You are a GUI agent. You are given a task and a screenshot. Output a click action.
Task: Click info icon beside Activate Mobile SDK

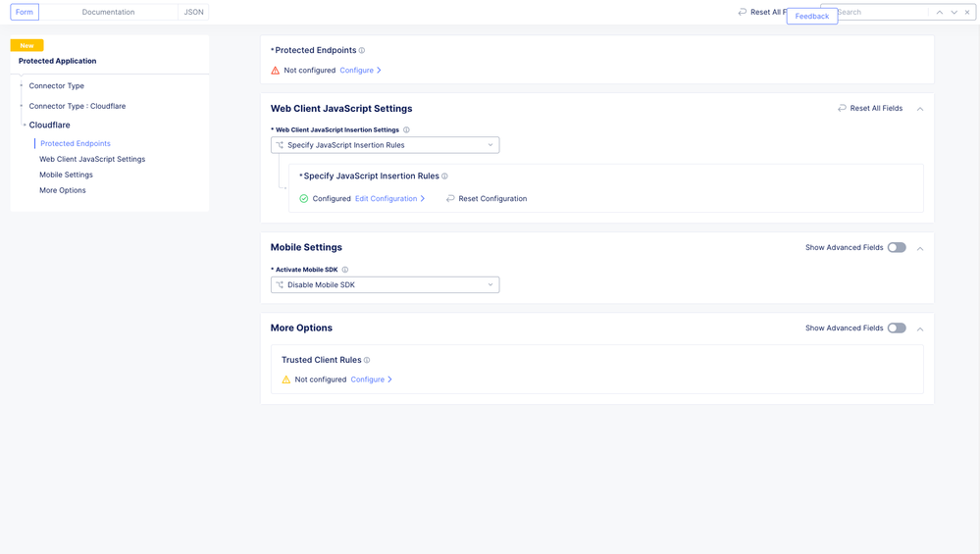click(345, 270)
